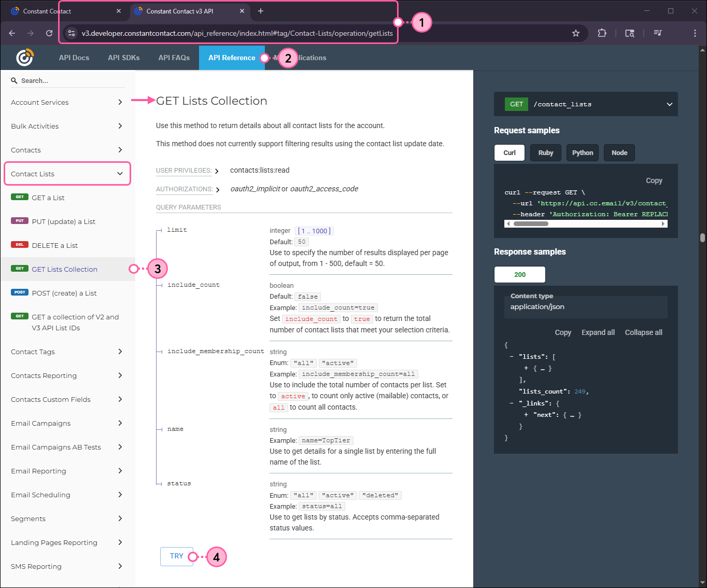Click the browser address bar URL

[237, 33]
